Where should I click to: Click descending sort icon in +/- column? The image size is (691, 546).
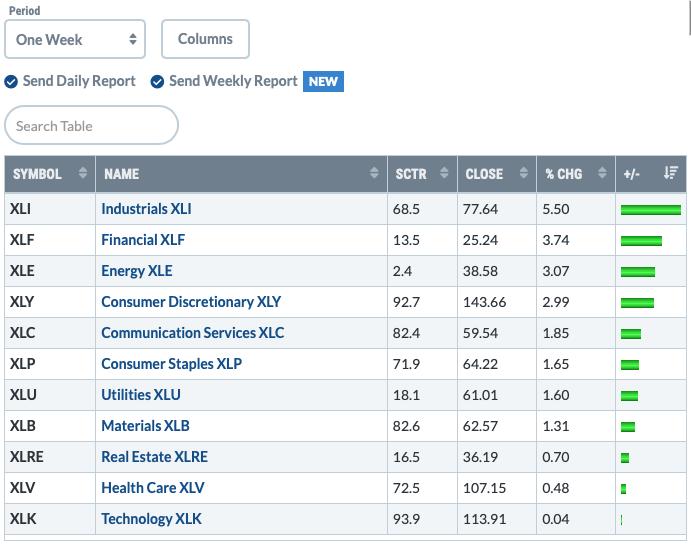[671, 173]
